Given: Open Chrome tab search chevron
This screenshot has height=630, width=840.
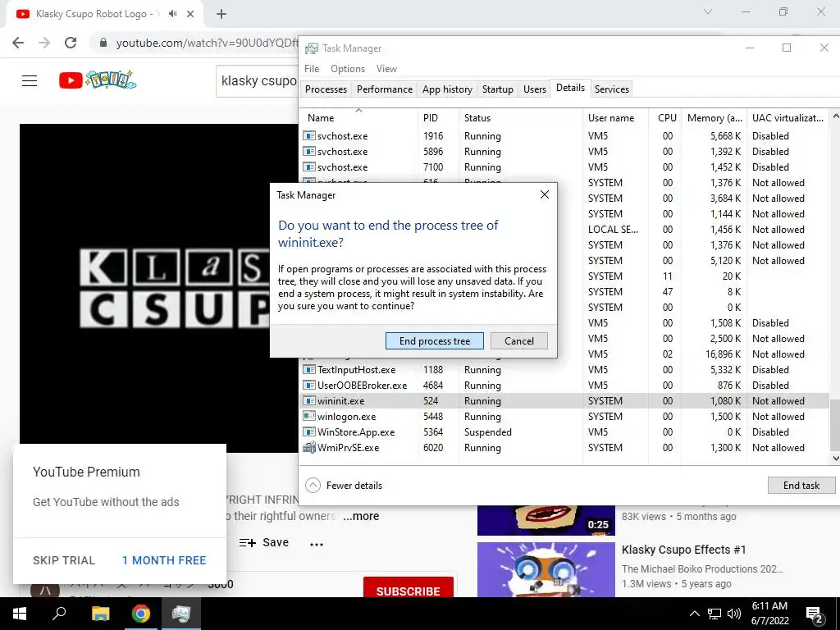Looking at the screenshot, I should (x=707, y=11).
